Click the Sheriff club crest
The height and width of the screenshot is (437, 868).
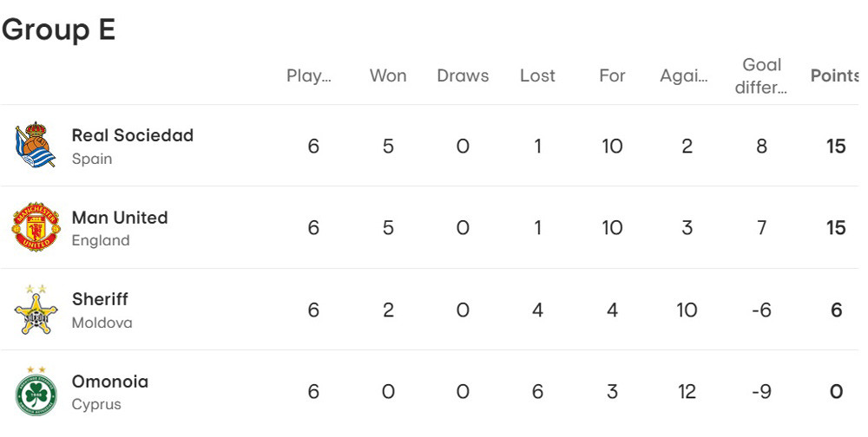tap(36, 310)
